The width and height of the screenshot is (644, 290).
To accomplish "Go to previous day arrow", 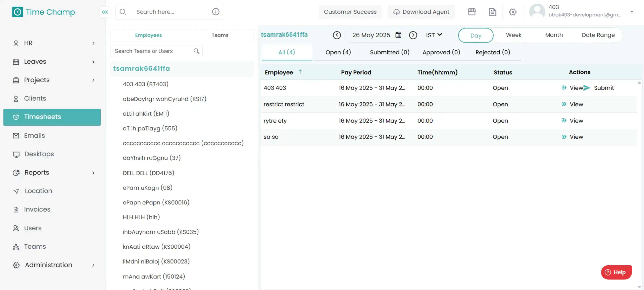I will pyautogui.click(x=337, y=35).
